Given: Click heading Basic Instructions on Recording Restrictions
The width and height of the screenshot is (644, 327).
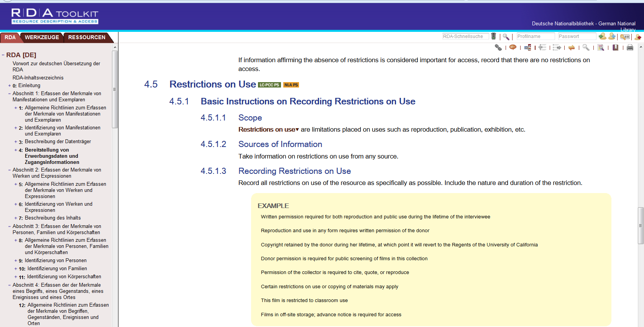Looking at the screenshot, I should click(x=308, y=101).
